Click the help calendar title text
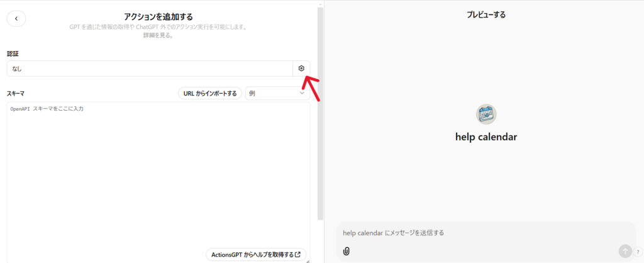 [486, 137]
